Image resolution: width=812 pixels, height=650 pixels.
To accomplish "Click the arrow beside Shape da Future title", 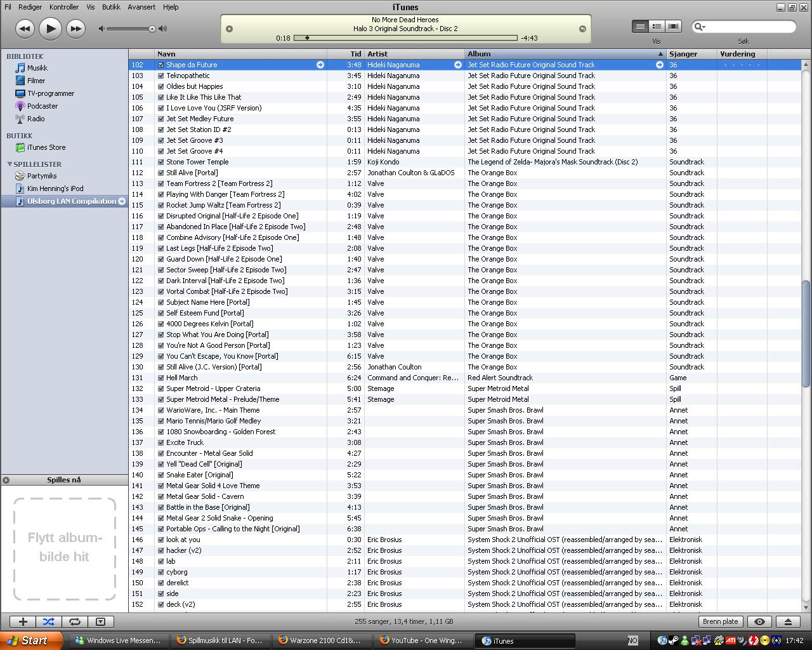I will tap(320, 65).
